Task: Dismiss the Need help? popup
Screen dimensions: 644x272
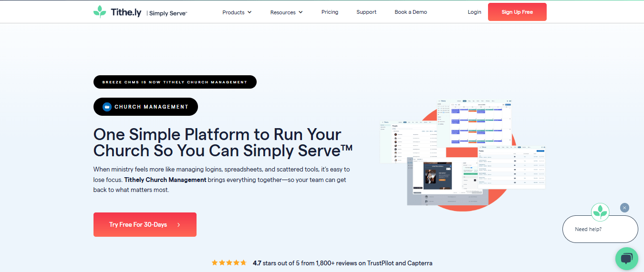Action: pyautogui.click(x=625, y=208)
